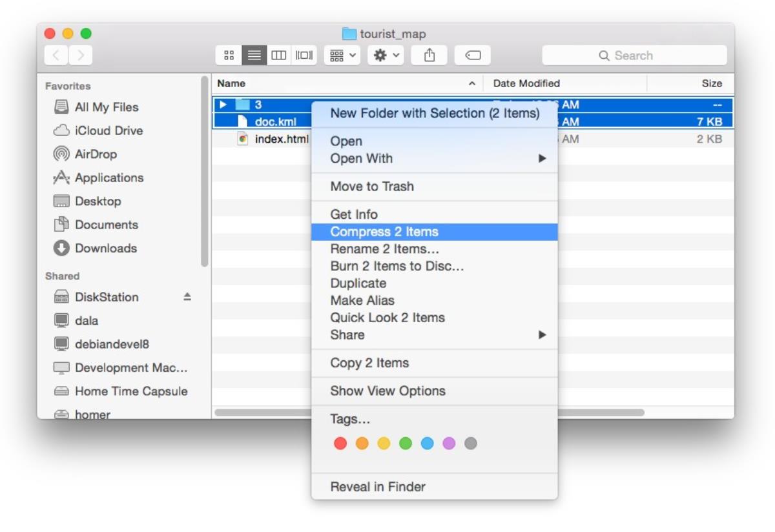
Task: Select Cover Flow view button
Action: click(x=304, y=56)
